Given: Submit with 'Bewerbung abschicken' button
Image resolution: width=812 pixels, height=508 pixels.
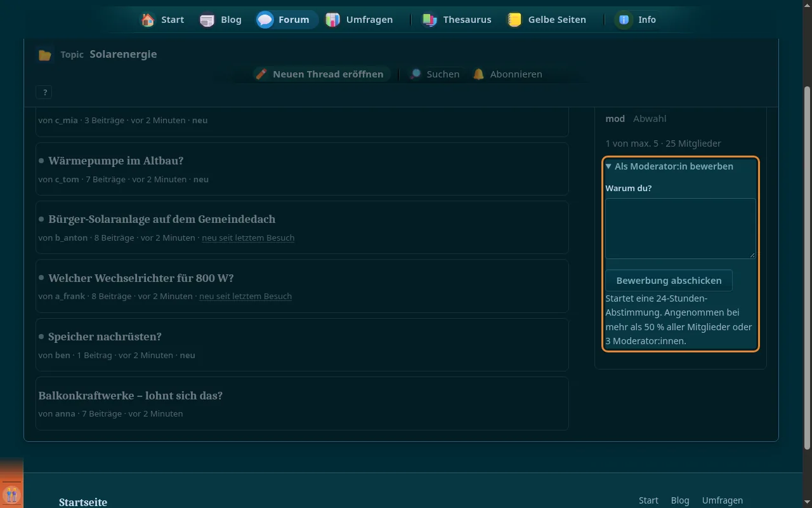Looking at the screenshot, I should tap(669, 280).
